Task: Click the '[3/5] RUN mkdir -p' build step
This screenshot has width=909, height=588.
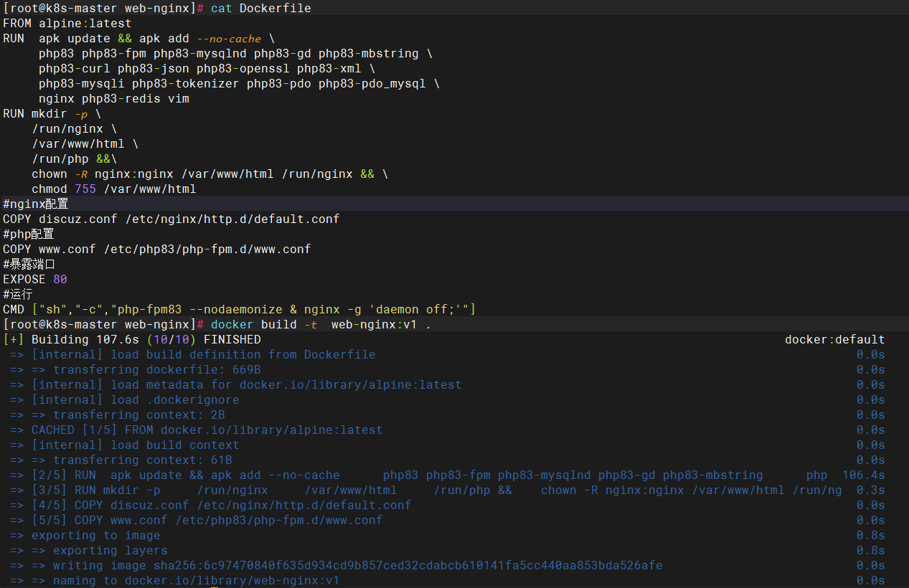Action: click(x=437, y=490)
